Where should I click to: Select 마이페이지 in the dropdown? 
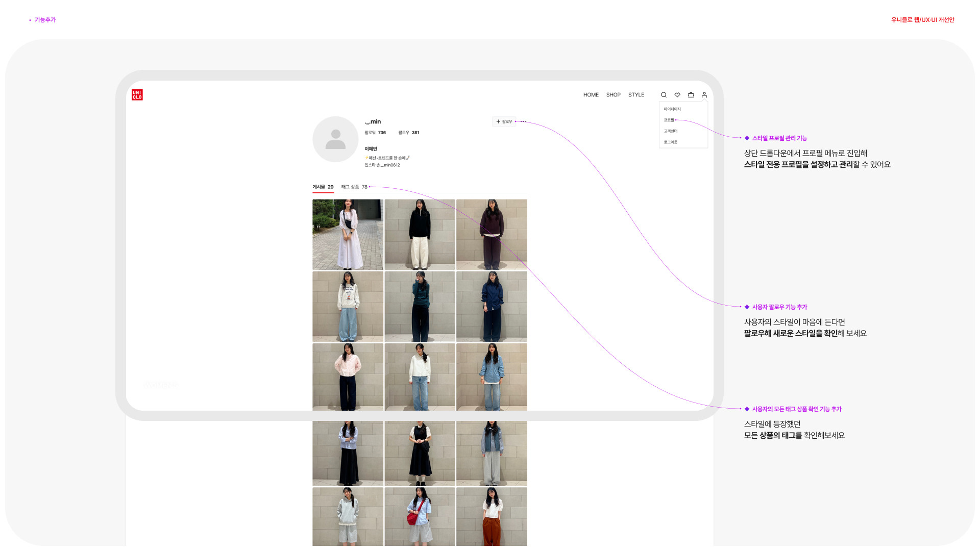(672, 109)
